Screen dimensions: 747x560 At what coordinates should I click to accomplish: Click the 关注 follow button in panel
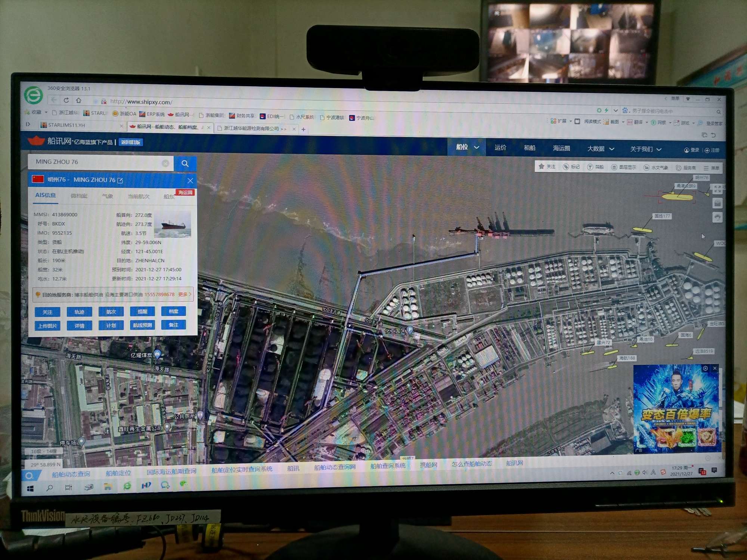[x=47, y=312]
